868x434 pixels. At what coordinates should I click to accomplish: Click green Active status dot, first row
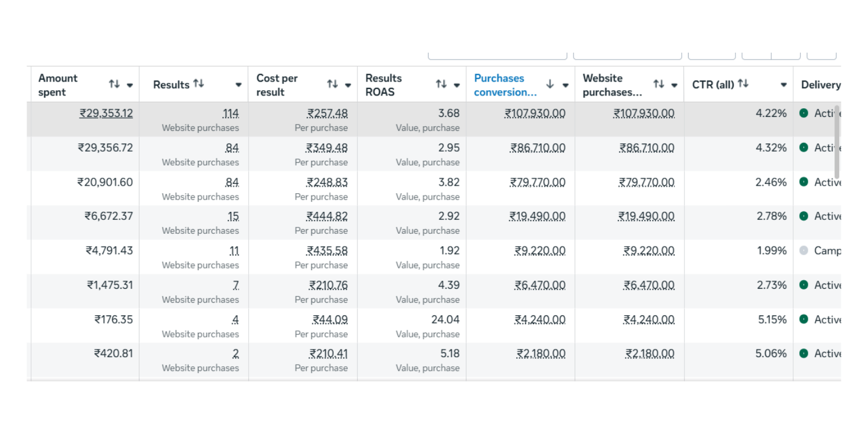pos(804,113)
